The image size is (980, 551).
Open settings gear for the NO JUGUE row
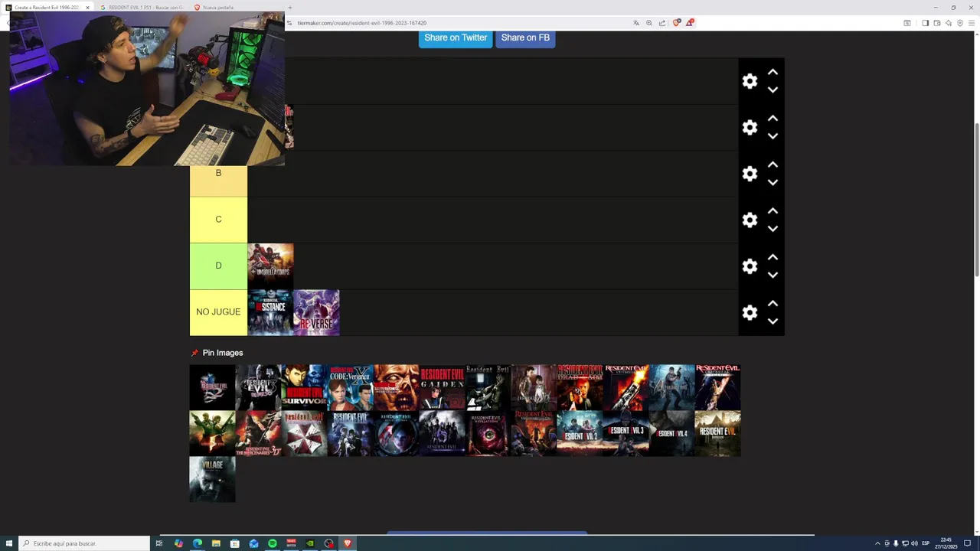[750, 313]
